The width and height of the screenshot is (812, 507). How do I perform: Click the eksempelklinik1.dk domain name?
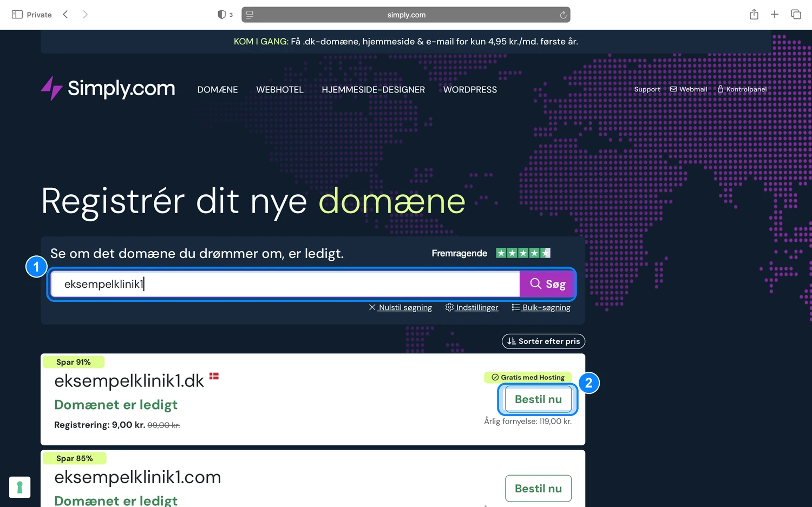coord(129,381)
